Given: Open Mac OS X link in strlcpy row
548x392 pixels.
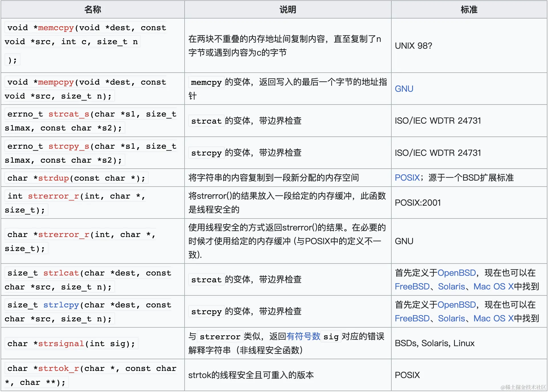Looking at the screenshot, I should [494, 318].
